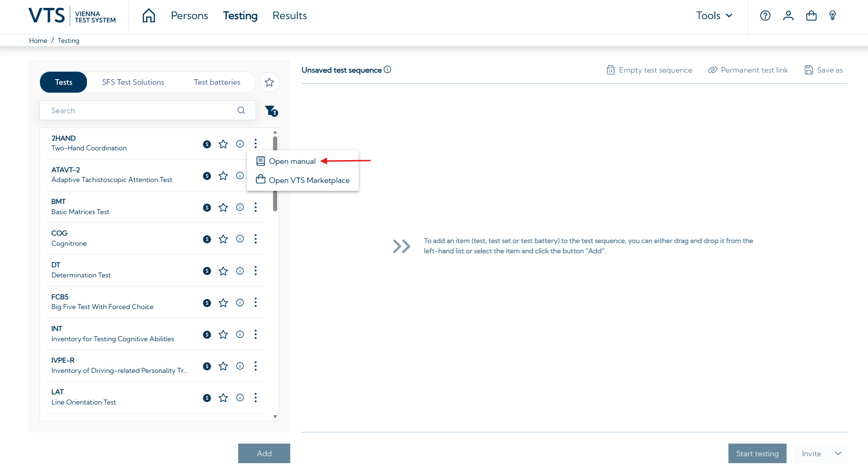Image resolution: width=868 pixels, height=472 pixels.
Task: Go to the Home icon in navbar
Action: 149,15
